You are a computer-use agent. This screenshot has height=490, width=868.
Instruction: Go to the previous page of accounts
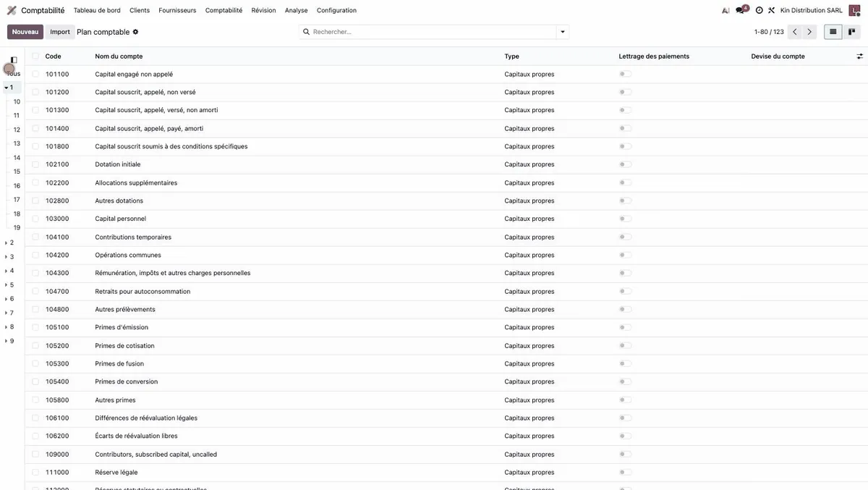click(795, 32)
